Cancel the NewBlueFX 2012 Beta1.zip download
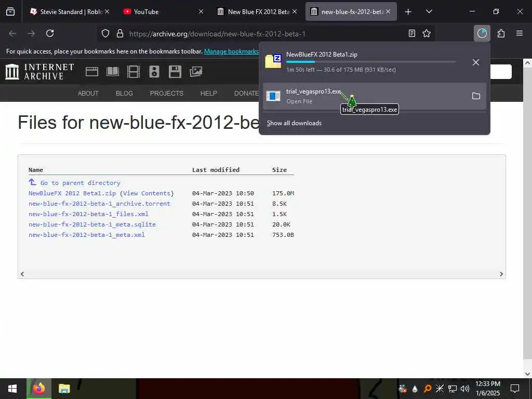The image size is (532, 399). coord(476,62)
